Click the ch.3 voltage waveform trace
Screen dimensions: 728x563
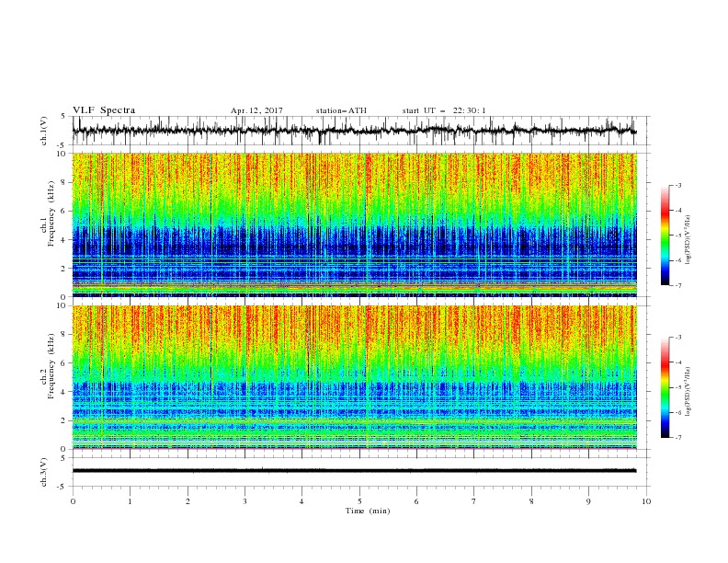coord(354,471)
